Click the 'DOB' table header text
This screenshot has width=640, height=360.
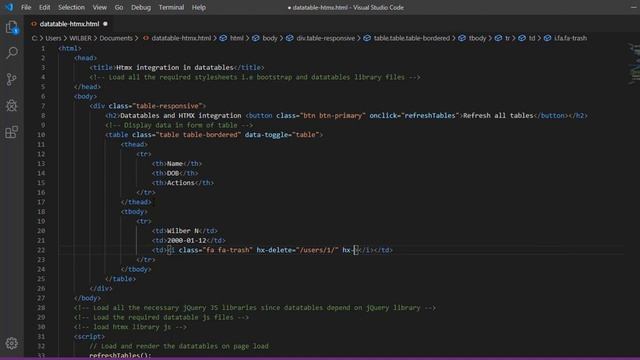[173, 173]
